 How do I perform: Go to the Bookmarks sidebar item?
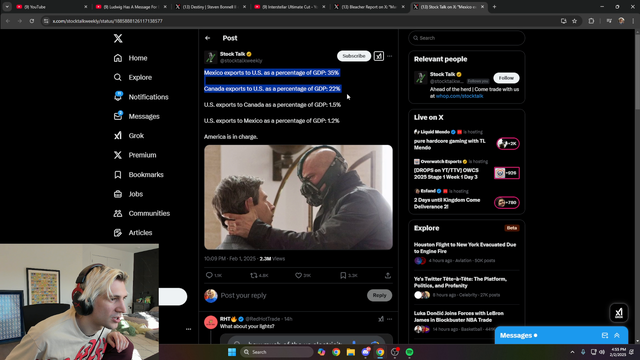pyautogui.click(x=138, y=174)
